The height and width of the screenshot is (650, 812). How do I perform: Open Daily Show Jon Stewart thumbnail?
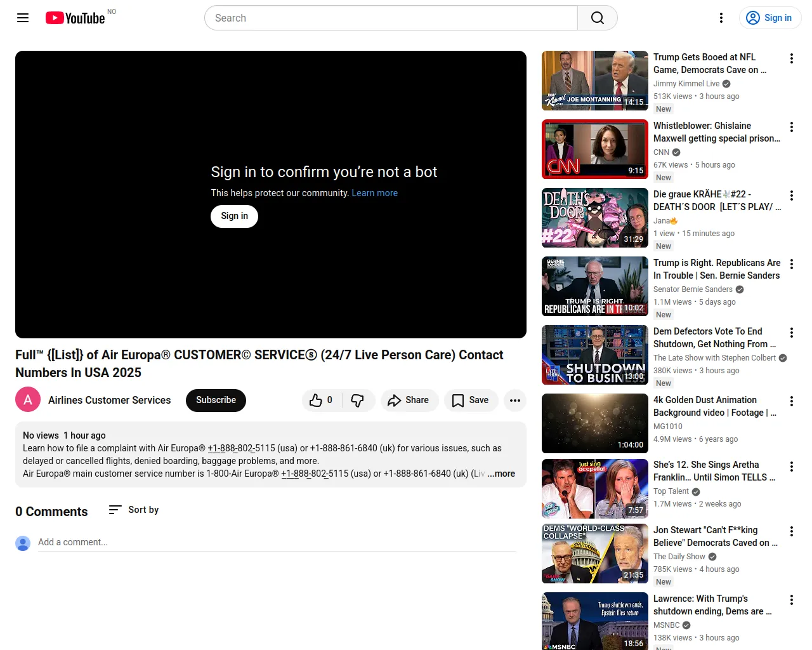pyautogui.click(x=595, y=554)
